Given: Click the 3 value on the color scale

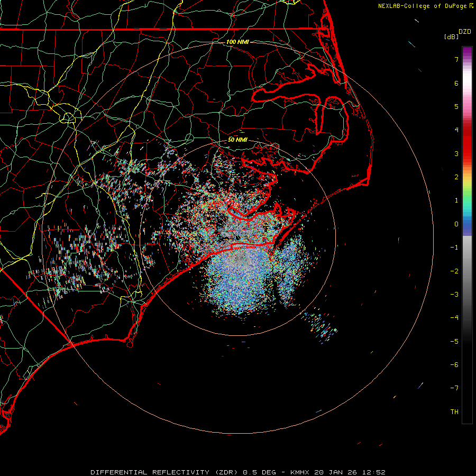Looking at the screenshot, I should click(x=456, y=153).
